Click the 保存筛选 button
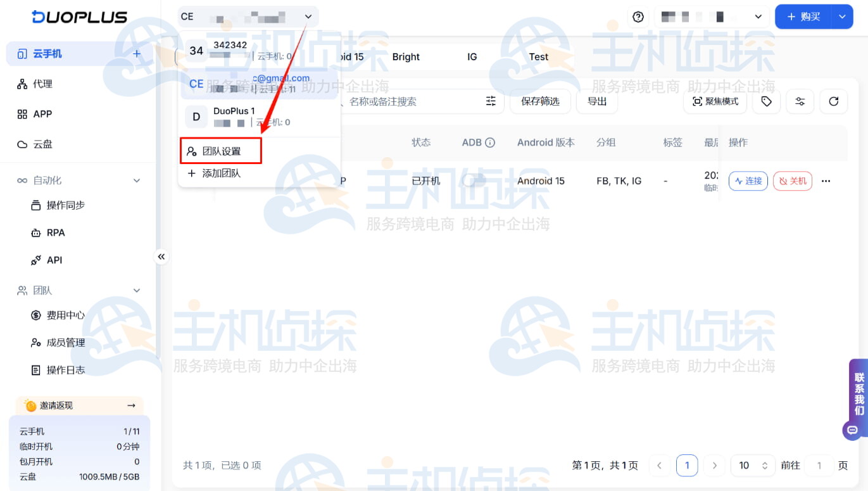 pos(540,101)
